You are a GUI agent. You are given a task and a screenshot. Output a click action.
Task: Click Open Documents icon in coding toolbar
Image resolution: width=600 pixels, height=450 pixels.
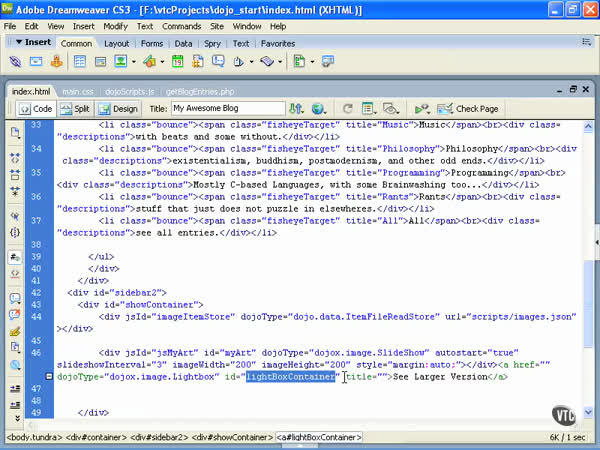15,132
